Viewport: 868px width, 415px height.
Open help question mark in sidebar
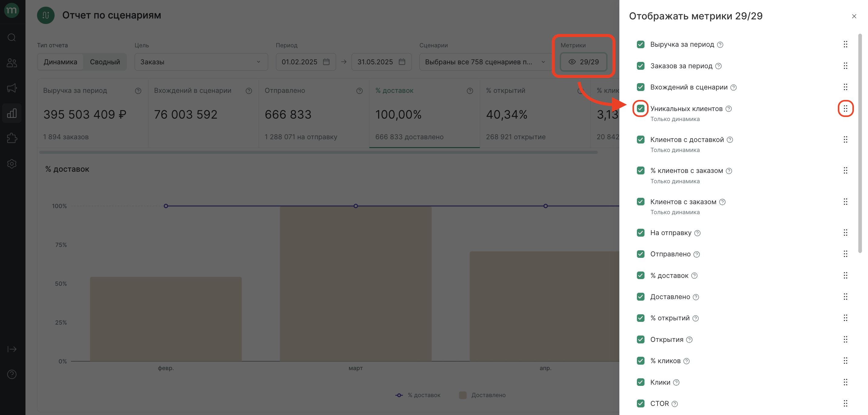[12, 374]
